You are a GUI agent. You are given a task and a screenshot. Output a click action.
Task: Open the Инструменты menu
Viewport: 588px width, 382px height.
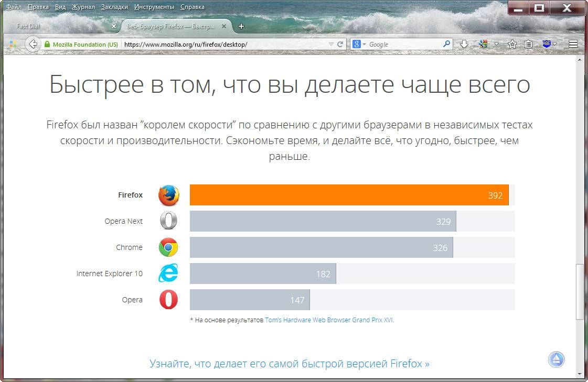[x=154, y=7]
